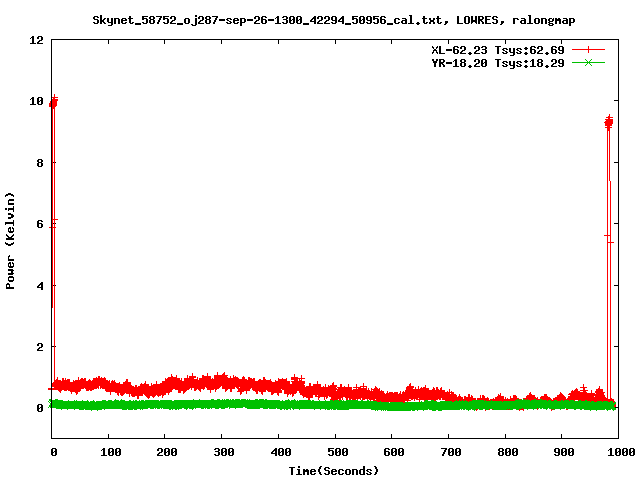Screen dimensions: 640x480
Task: Click the "Power (Kelvin)" y-axis label
Action: (10, 241)
